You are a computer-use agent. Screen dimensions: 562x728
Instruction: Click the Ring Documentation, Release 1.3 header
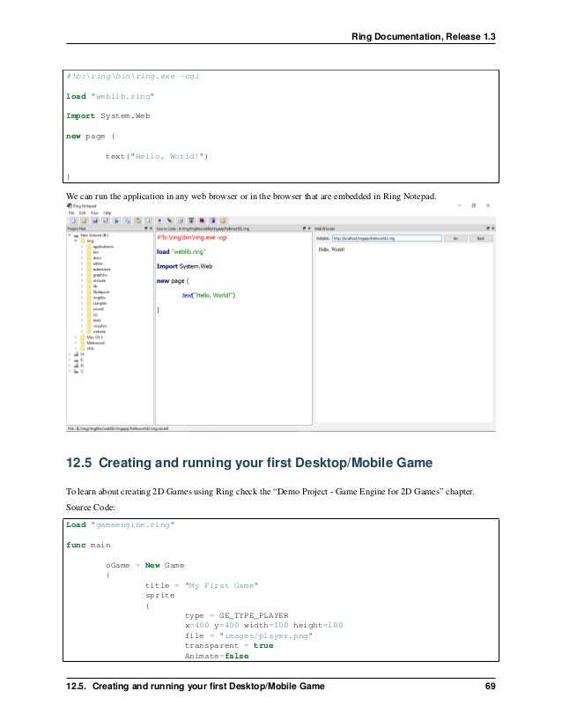pos(423,37)
